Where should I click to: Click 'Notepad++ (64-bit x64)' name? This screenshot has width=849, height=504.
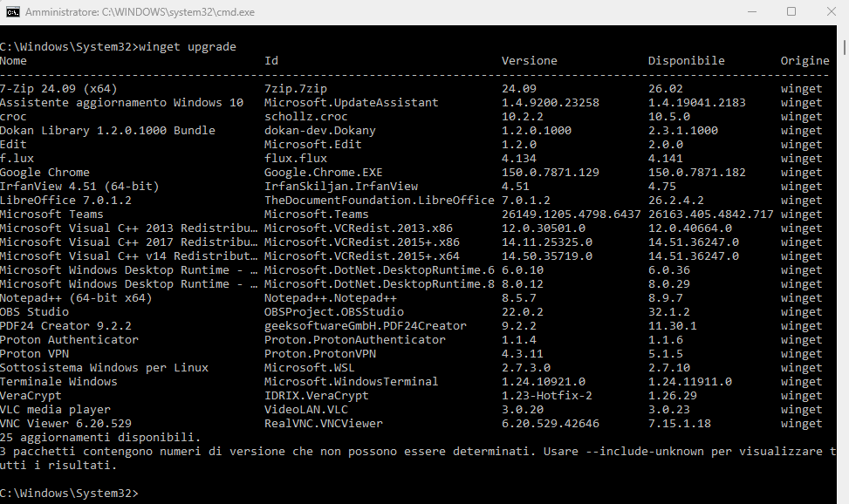point(76,298)
